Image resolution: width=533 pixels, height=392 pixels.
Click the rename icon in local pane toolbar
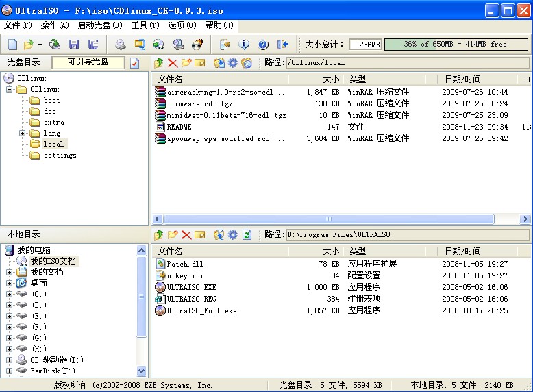[200, 234]
